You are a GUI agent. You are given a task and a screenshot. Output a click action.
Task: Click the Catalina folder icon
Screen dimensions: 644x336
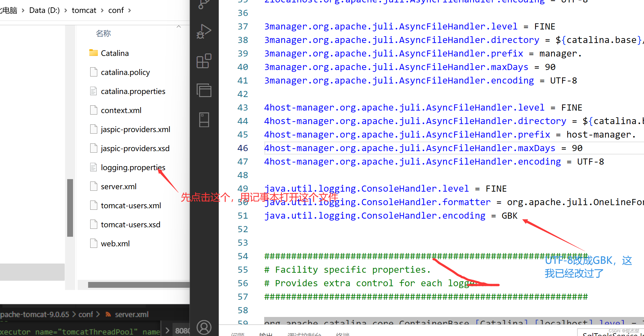coord(94,53)
